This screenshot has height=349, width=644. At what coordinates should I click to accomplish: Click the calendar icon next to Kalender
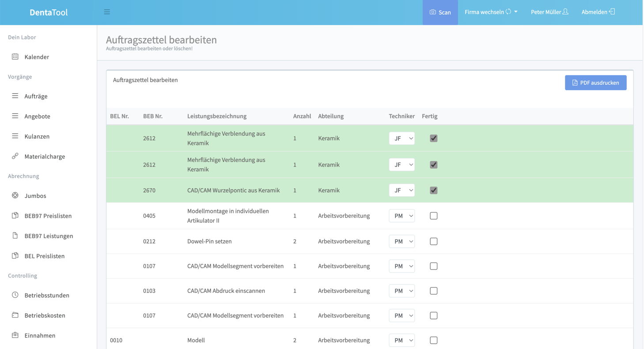pyautogui.click(x=15, y=57)
